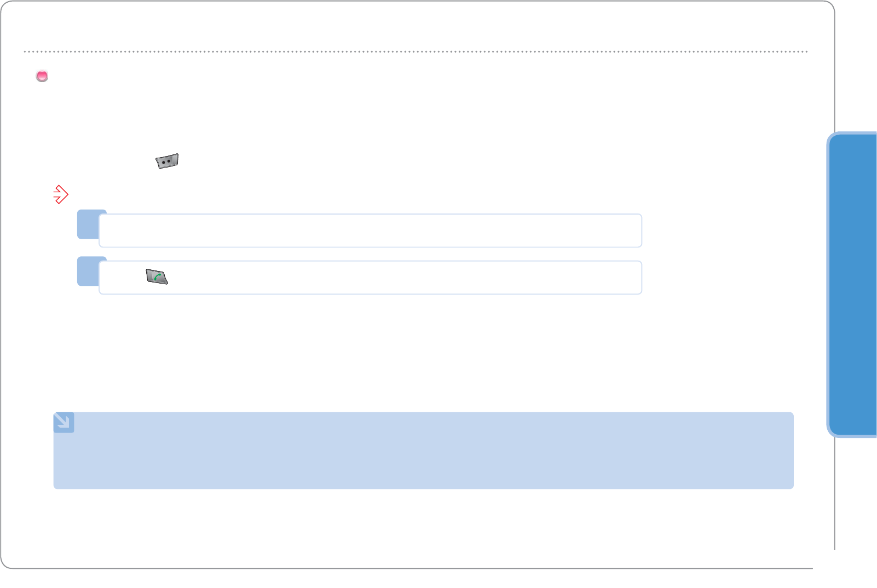Click the green handset call key icon
Viewport: 877px width, 588px height.
coord(157,277)
